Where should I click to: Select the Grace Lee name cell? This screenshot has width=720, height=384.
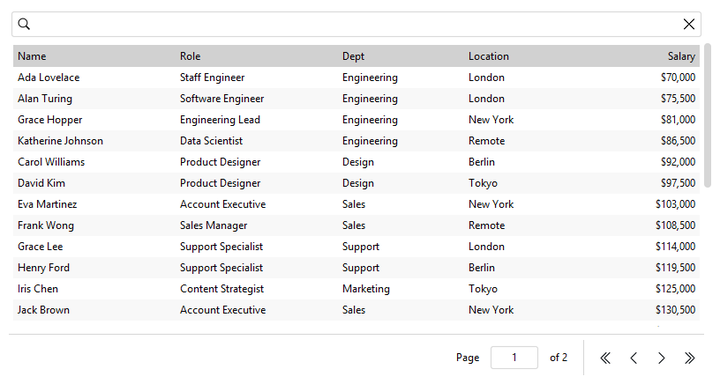(x=94, y=246)
